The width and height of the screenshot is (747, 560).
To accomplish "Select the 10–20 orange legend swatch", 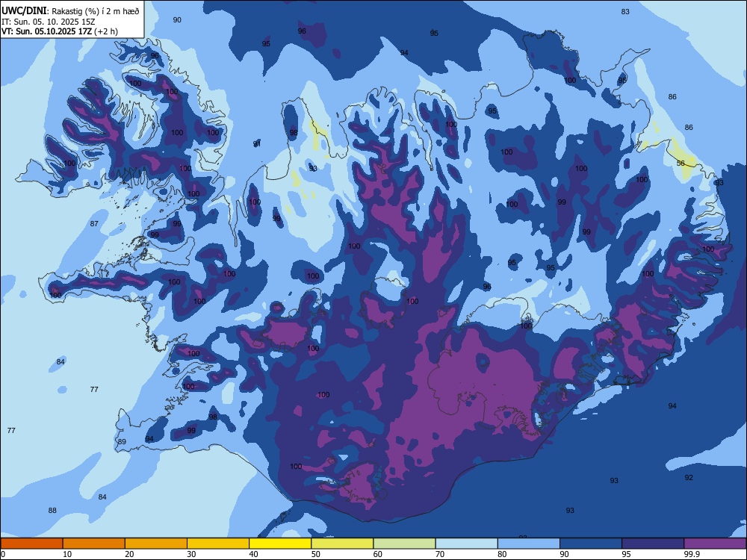I will pyautogui.click(x=94, y=544).
